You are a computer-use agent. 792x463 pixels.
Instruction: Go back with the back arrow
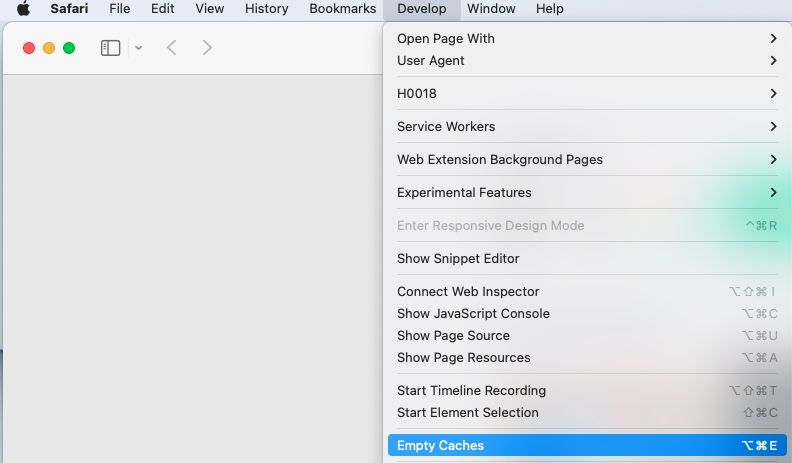[172, 48]
